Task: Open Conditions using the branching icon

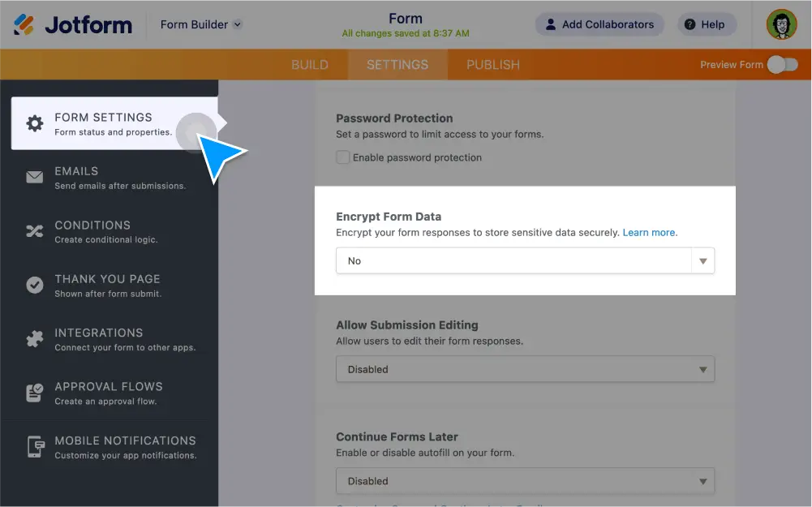Action: pos(34,231)
